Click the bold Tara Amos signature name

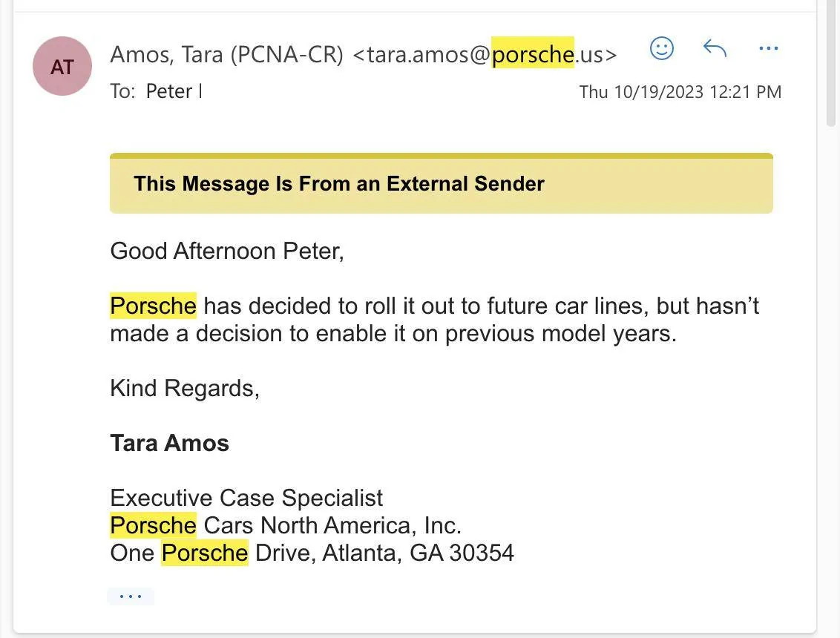click(169, 443)
